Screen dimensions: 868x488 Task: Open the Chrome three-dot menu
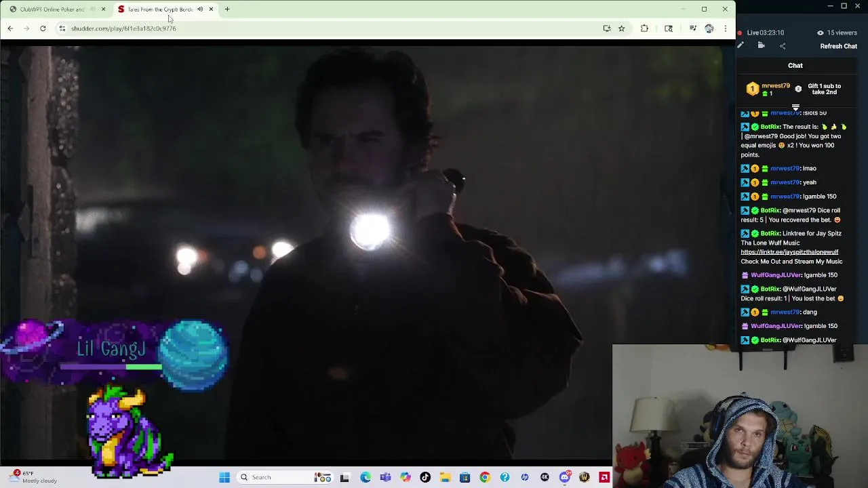tap(726, 28)
